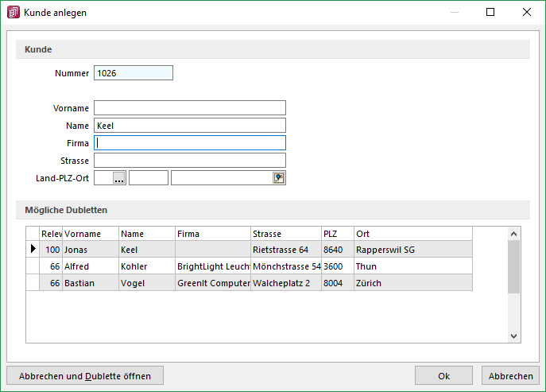The height and width of the screenshot is (392, 546).
Task: Focus the Nummer field with 1026
Action: point(134,73)
